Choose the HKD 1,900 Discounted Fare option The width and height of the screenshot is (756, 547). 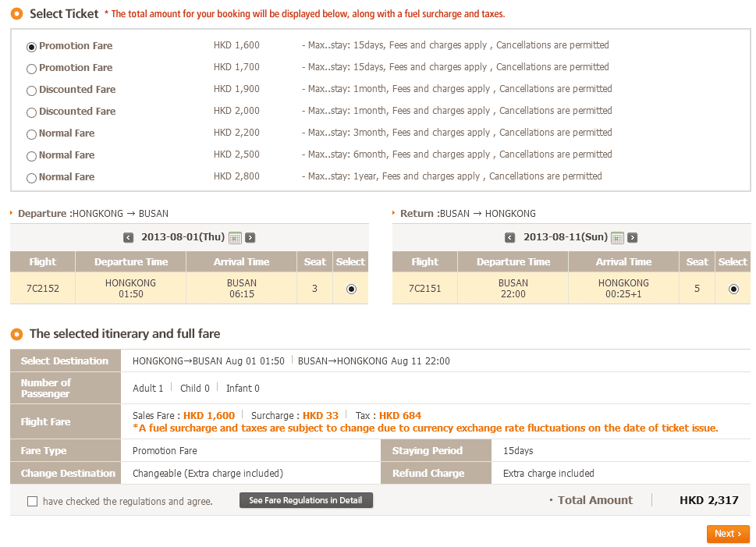[32, 91]
